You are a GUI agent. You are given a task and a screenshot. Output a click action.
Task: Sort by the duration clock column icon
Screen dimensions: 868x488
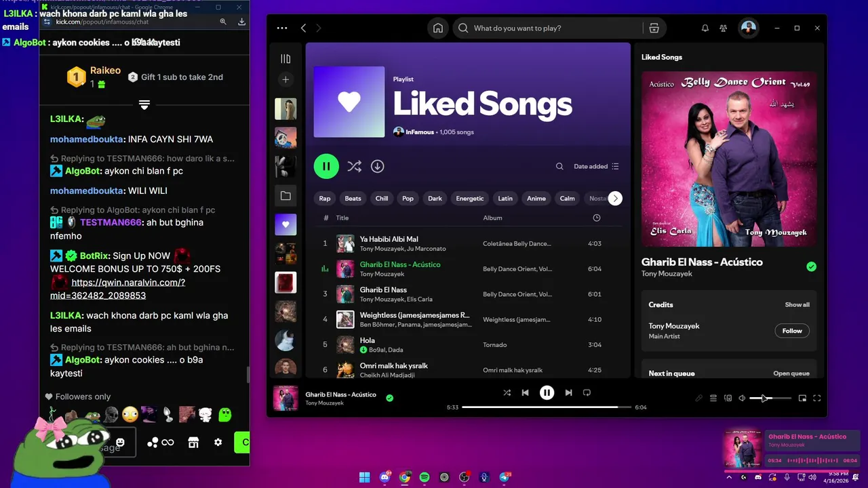(597, 218)
